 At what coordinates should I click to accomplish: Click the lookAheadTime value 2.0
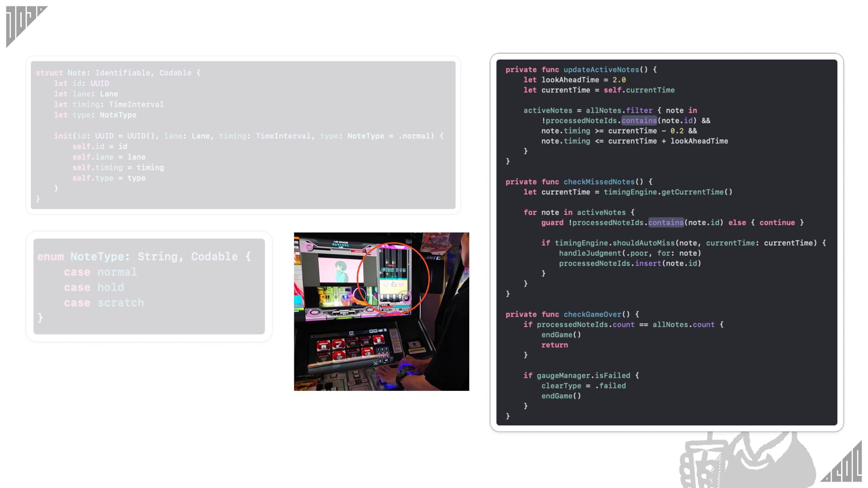(619, 80)
